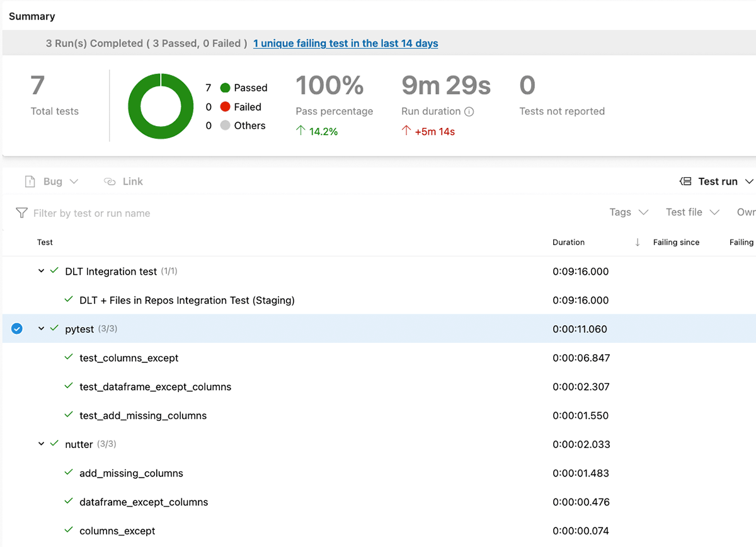This screenshot has width=756, height=547.
Task: Collapse the nutter test group
Action: pos(41,444)
